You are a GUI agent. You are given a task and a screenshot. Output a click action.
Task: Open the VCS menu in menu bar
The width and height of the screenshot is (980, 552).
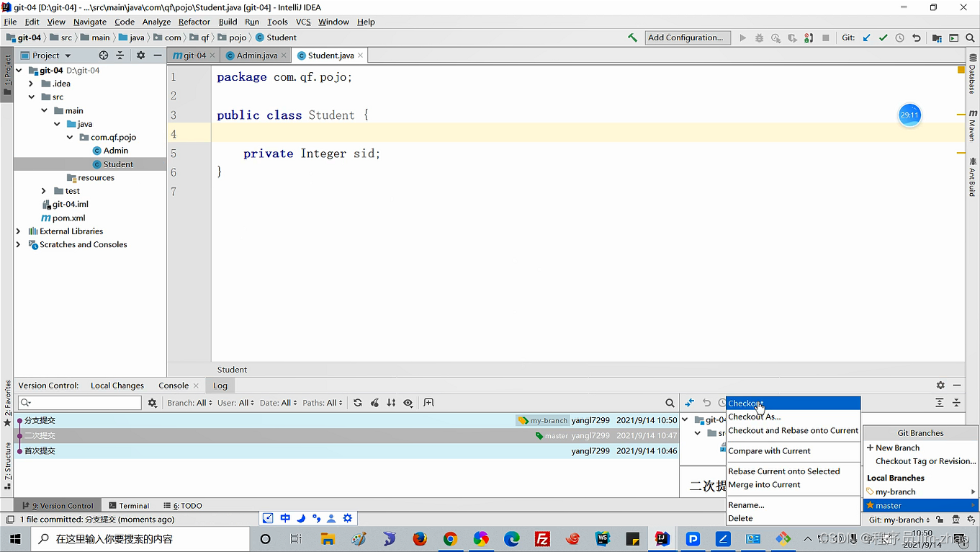point(303,22)
